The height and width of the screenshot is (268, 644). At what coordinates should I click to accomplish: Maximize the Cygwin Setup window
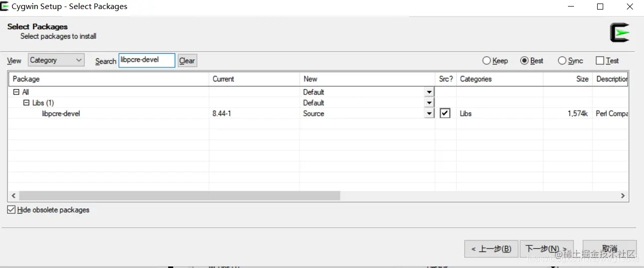coord(600,7)
